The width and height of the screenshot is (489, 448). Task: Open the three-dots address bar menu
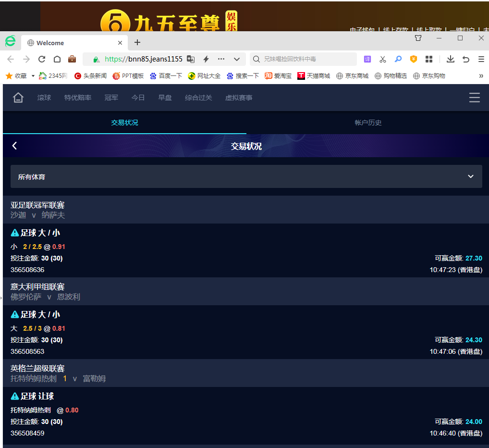tap(221, 59)
